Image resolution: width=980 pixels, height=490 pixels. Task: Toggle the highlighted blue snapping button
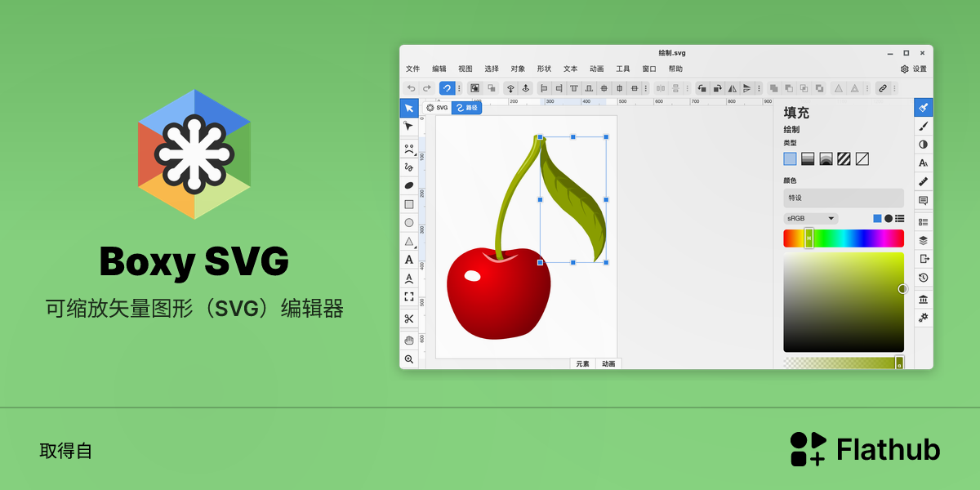click(x=447, y=88)
